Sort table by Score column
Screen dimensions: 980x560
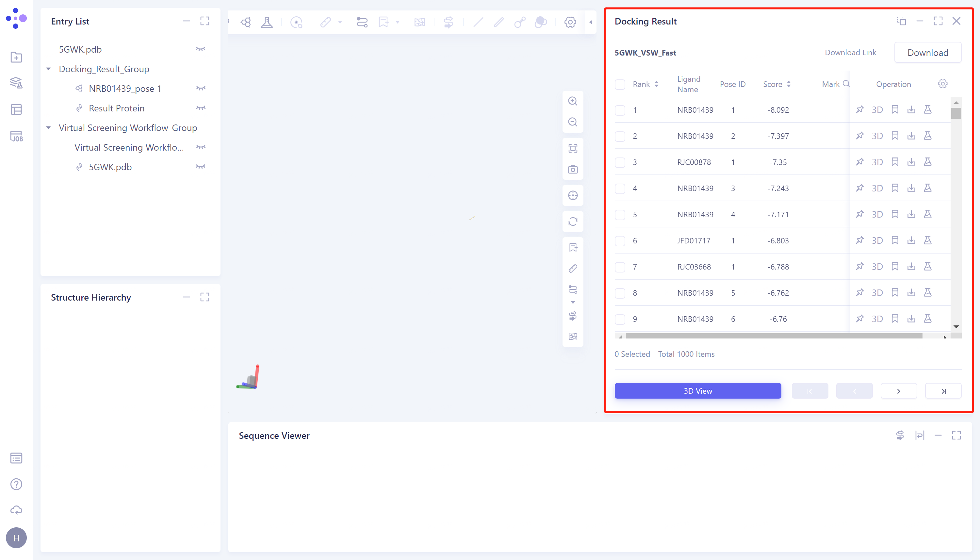click(x=789, y=84)
